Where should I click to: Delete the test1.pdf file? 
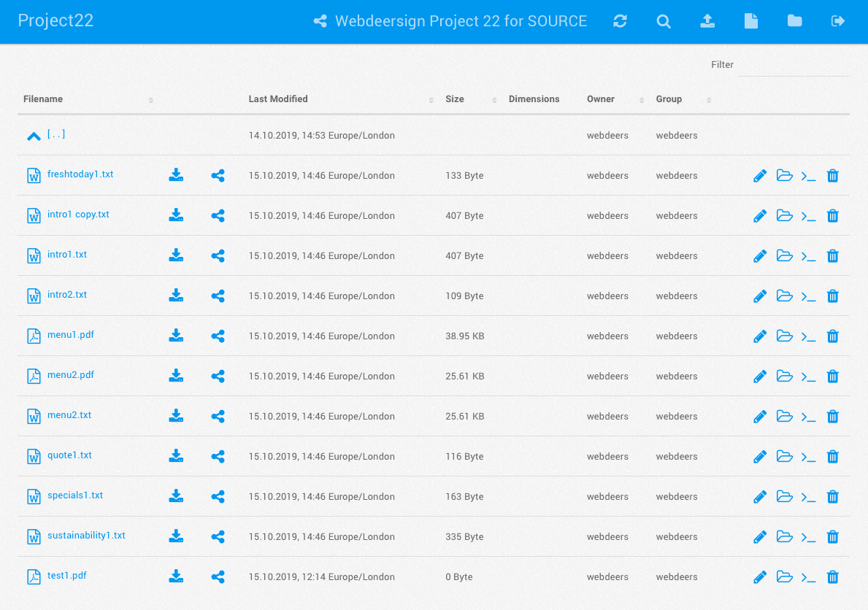click(832, 577)
